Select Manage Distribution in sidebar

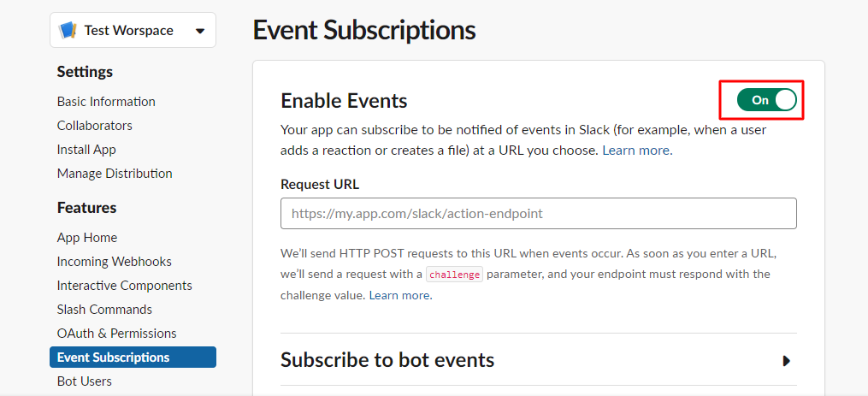[x=115, y=174]
